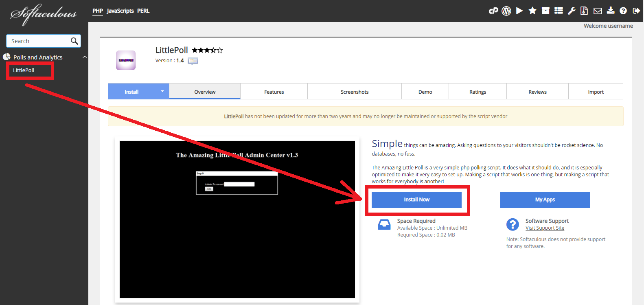Click the Softaculous logo

(x=44, y=14)
